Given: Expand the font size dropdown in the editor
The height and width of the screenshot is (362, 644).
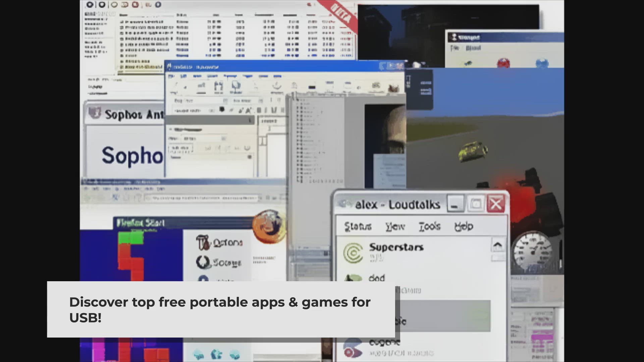Looking at the screenshot, I should point(260,101).
